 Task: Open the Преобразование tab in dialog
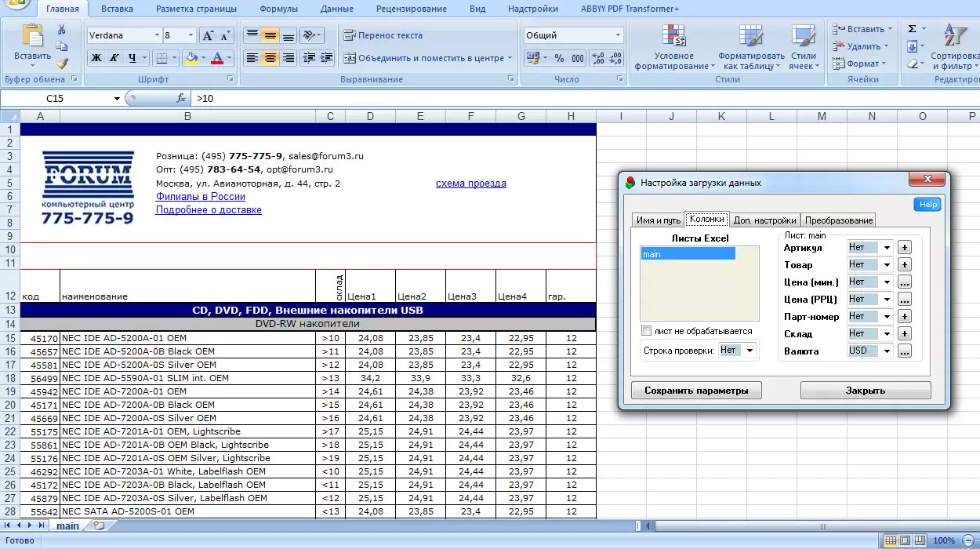838,220
